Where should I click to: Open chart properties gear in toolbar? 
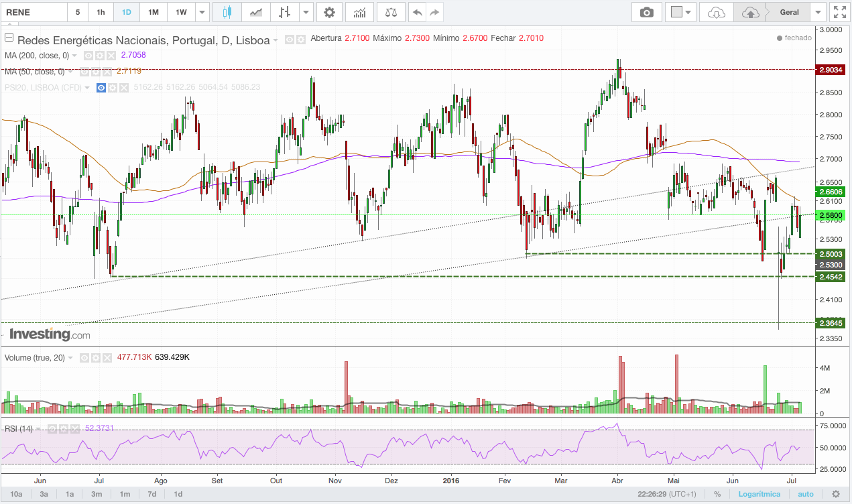tap(328, 12)
